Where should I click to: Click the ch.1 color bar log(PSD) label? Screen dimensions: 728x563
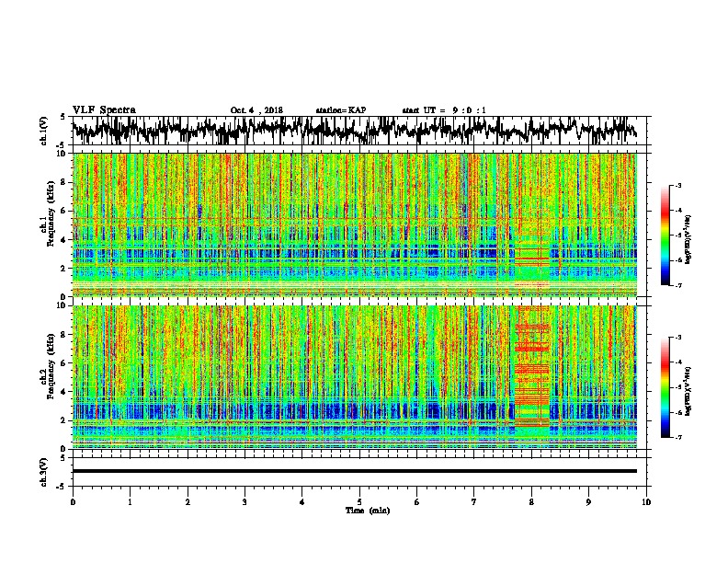(688, 240)
